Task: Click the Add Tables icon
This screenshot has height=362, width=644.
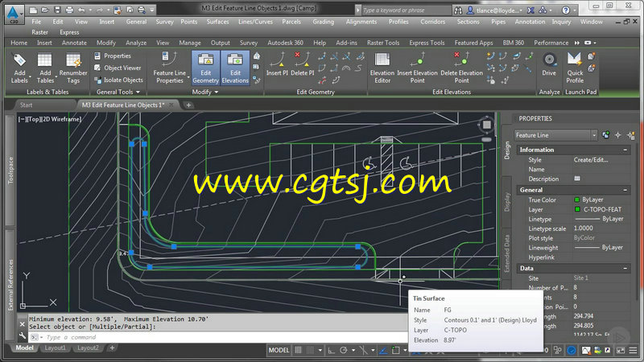Action: click(45, 60)
